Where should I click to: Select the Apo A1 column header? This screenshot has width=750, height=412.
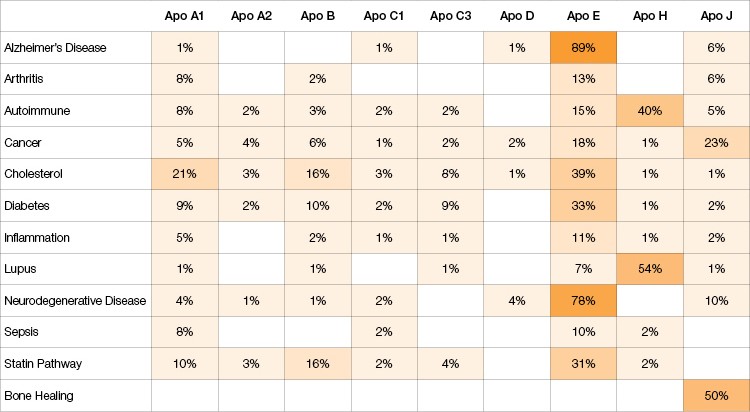coord(184,16)
